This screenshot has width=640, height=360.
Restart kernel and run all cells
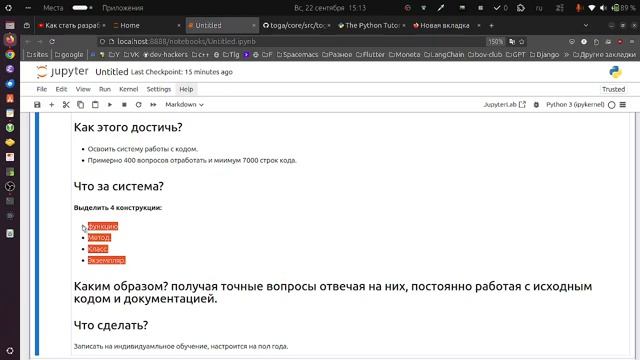[x=153, y=105]
